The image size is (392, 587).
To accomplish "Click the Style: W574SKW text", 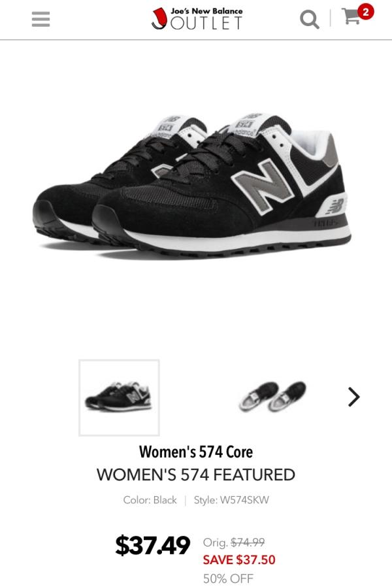I will coord(231,500).
